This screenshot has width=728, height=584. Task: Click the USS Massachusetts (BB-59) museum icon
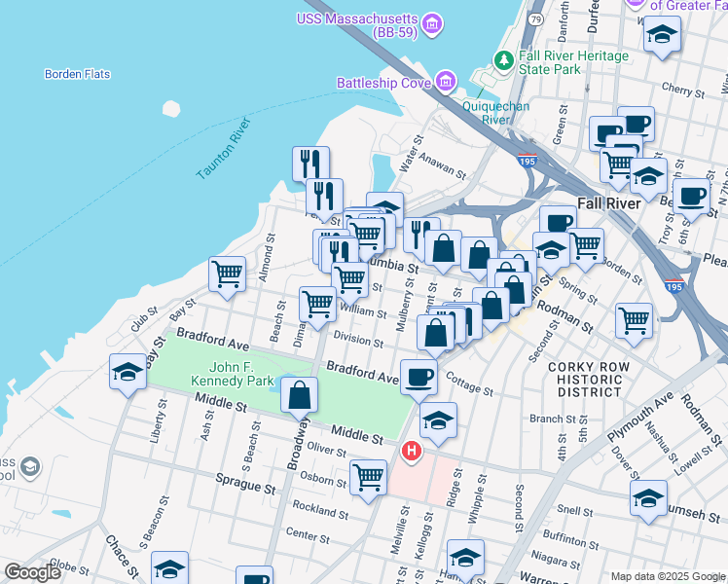[433, 22]
